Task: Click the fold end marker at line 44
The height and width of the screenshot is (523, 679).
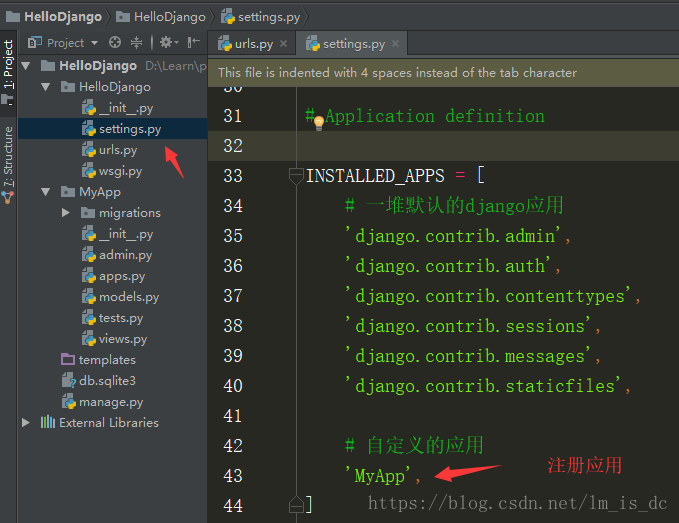Action: (296, 504)
